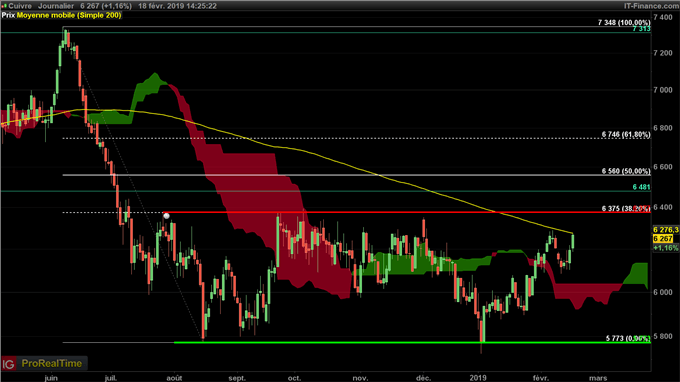The width and height of the screenshot is (680, 382).
Task: Click the yellow 6 276,3 moving average tag
Action: [666, 230]
